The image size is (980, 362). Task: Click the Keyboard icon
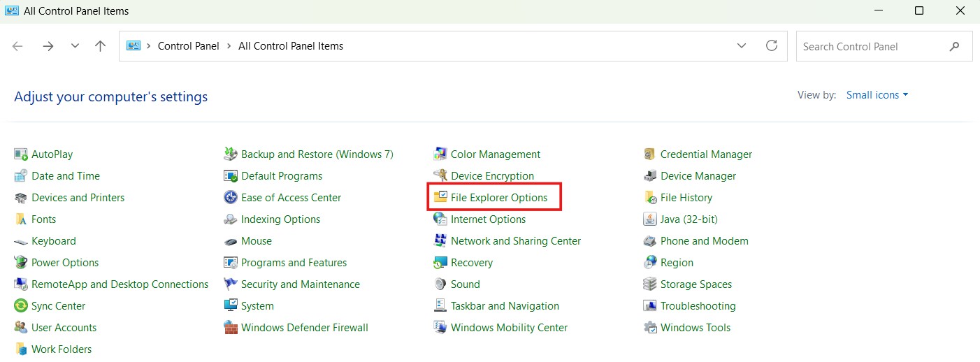point(20,241)
